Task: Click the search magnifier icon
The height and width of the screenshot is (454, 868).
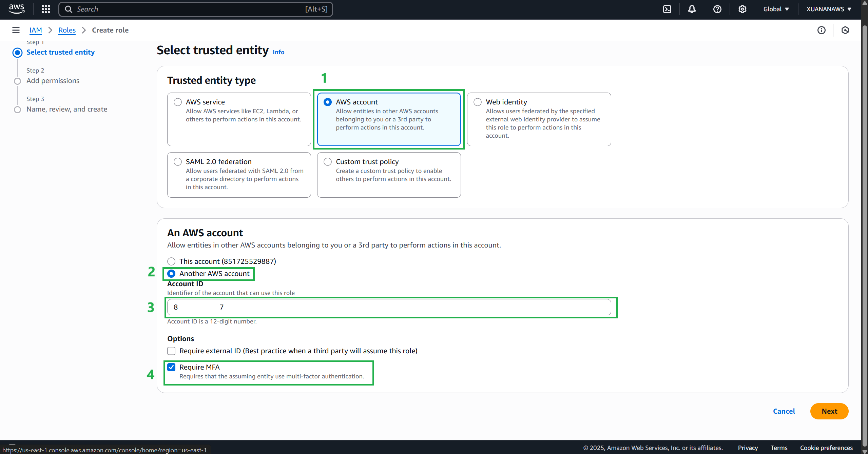Action: [69, 9]
